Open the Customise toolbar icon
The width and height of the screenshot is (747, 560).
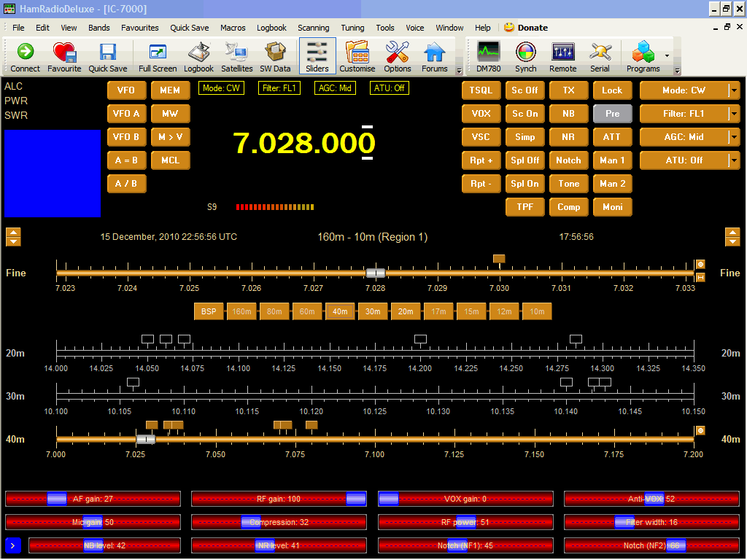point(357,56)
